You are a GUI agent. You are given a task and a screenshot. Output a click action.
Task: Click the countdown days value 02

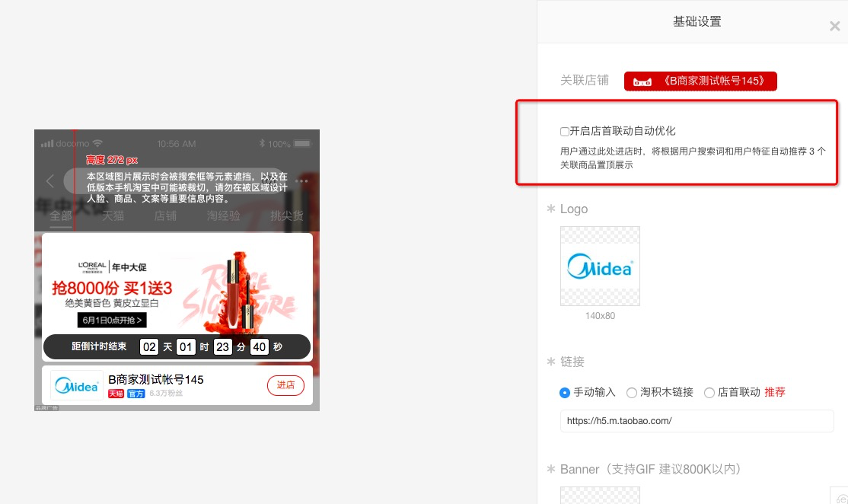(149, 347)
